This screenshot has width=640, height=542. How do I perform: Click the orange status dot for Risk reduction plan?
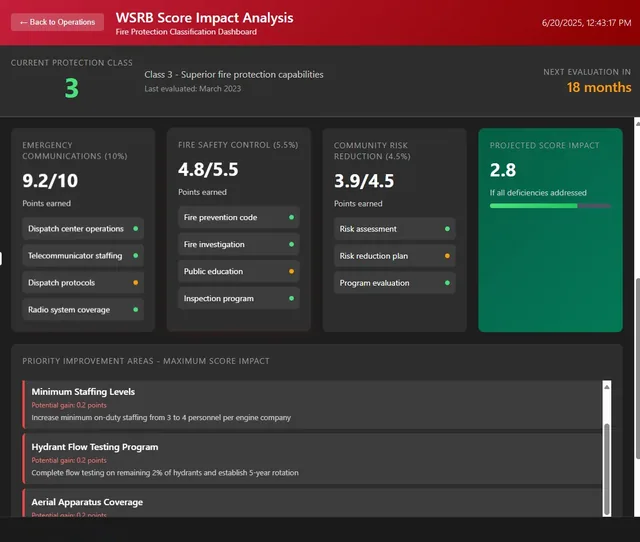[447, 256]
